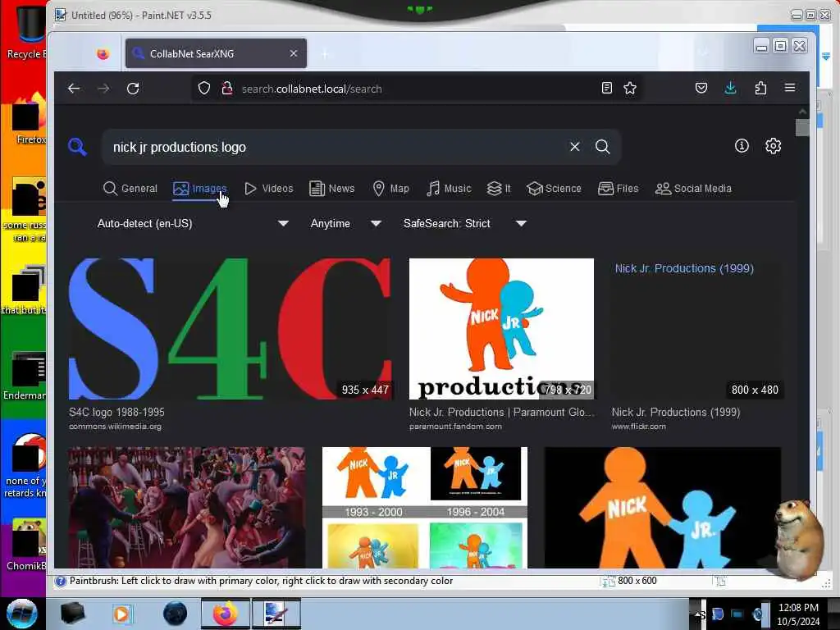Open the Nick Jr. Productions (1999) blue link

point(684,268)
